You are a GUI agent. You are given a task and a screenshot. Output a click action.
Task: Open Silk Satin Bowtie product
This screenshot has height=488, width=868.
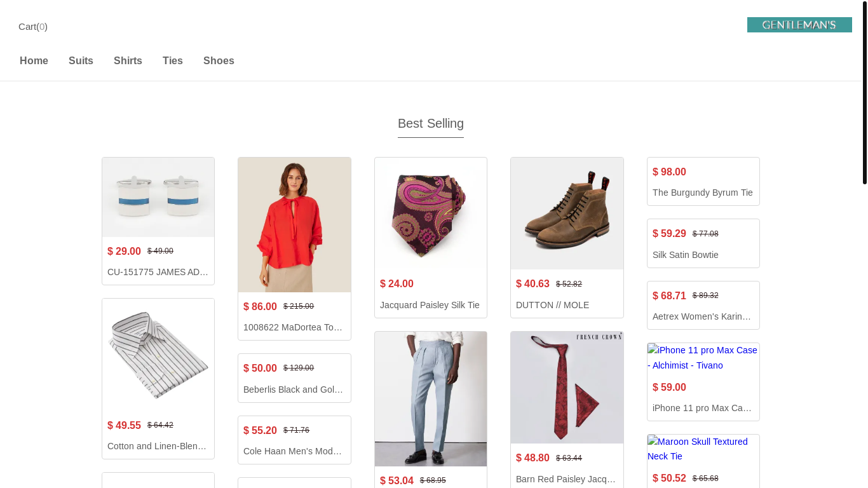coord(685,255)
